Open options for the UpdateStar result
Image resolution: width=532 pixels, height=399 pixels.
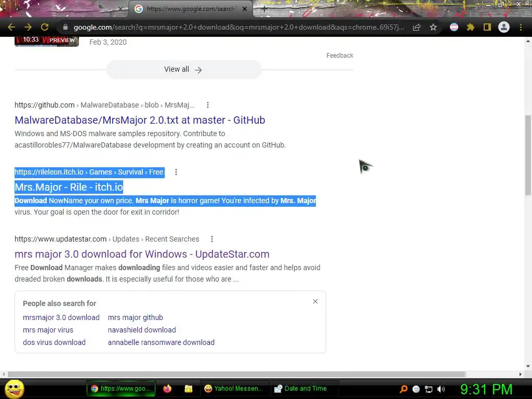[212, 239]
